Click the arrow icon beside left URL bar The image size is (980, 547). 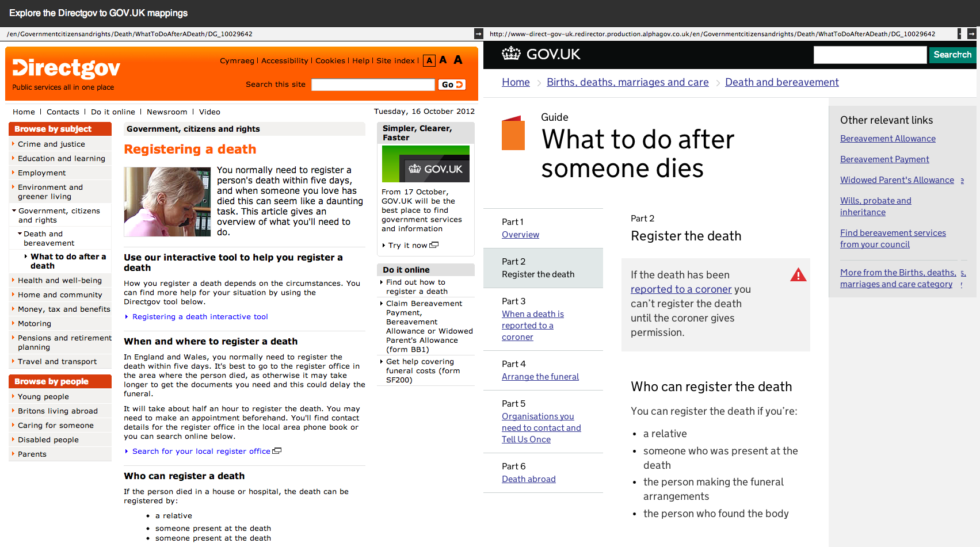pos(478,34)
